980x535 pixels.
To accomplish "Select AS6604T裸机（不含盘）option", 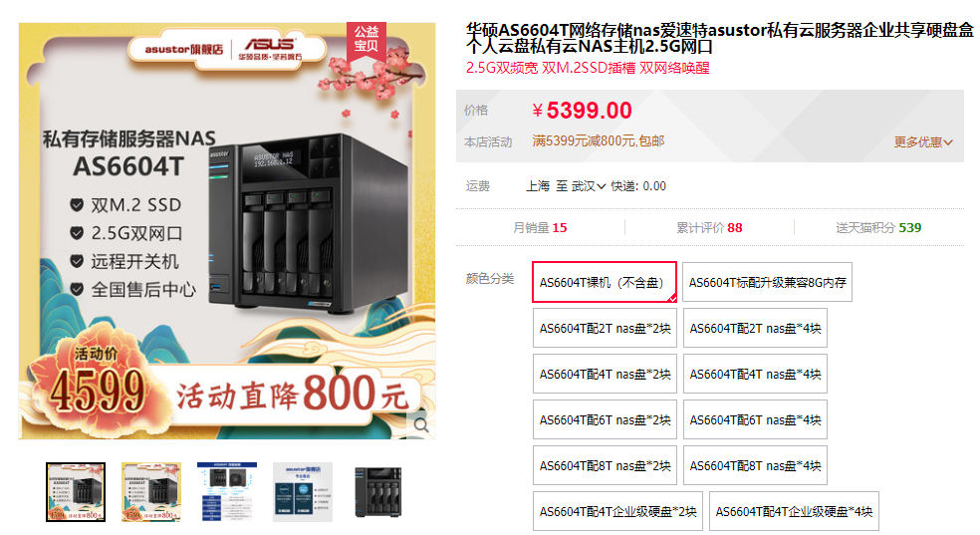I will coord(605,283).
